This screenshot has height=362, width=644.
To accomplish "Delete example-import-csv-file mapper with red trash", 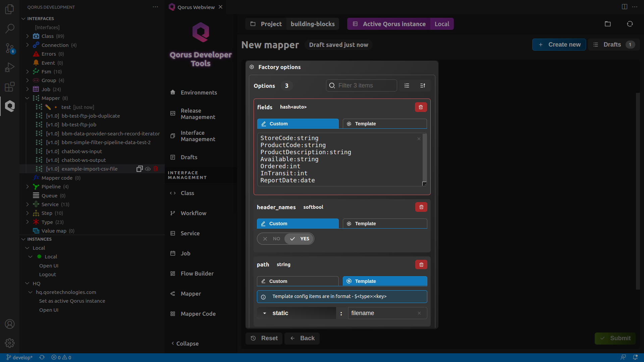I will [156, 169].
